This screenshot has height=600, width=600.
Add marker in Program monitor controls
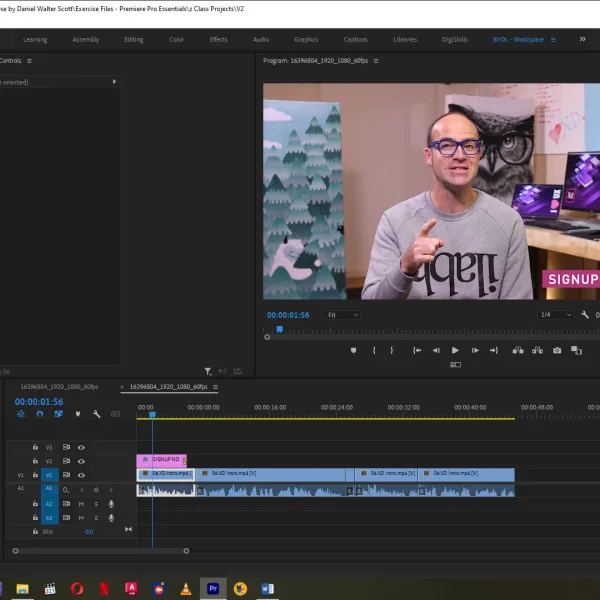click(x=353, y=350)
